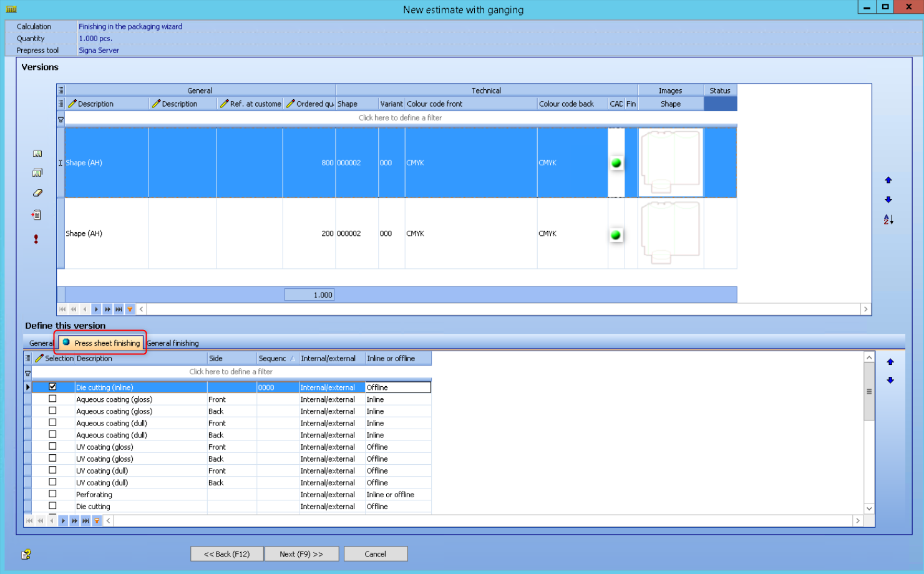Jump to next page in versions navigator
Image resolution: width=924 pixels, height=574 pixels.
point(107,309)
